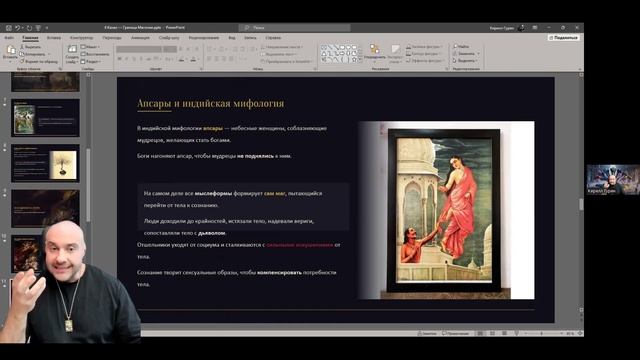Open the Text Direction (Направление текста) dropdown

point(282,47)
